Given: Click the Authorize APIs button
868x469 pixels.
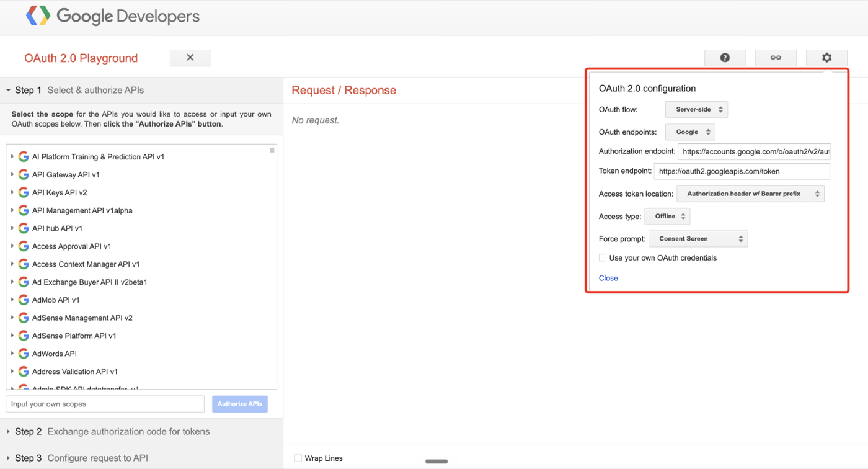Looking at the screenshot, I should (x=240, y=404).
